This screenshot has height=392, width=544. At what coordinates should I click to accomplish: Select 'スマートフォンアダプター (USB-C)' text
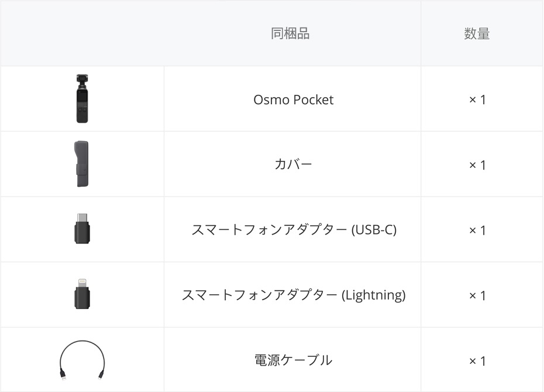click(x=294, y=230)
